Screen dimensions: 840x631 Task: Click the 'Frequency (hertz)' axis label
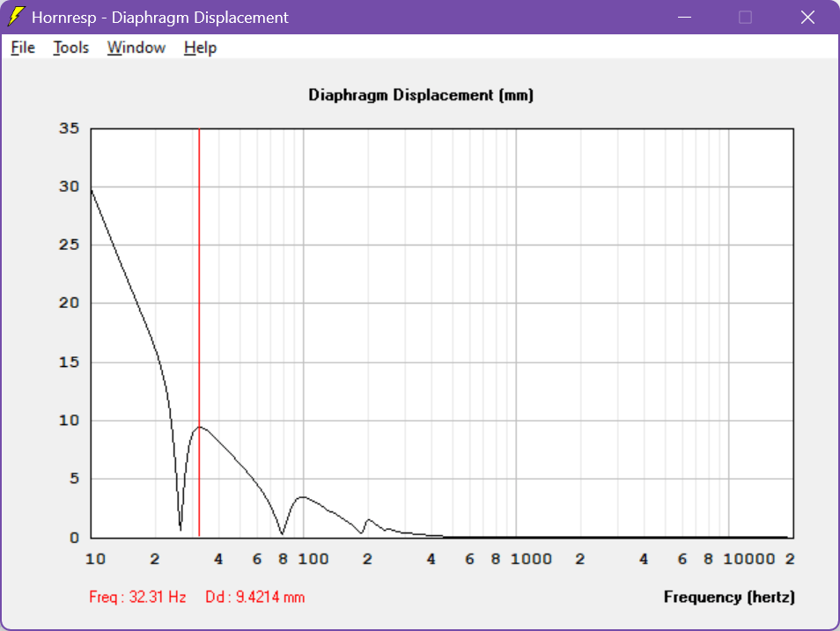(729, 597)
